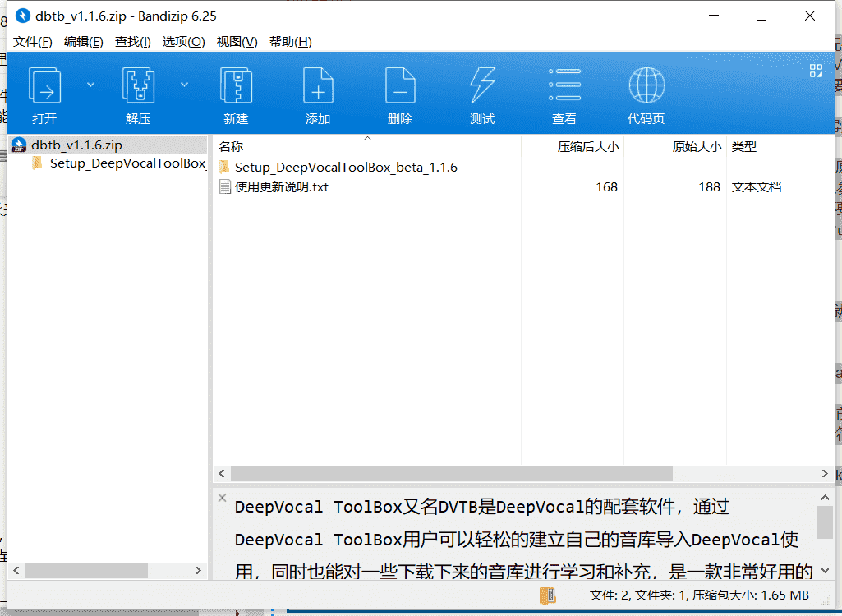
Task: Click the comment pane scroll up arrow
Action: [x=825, y=498]
